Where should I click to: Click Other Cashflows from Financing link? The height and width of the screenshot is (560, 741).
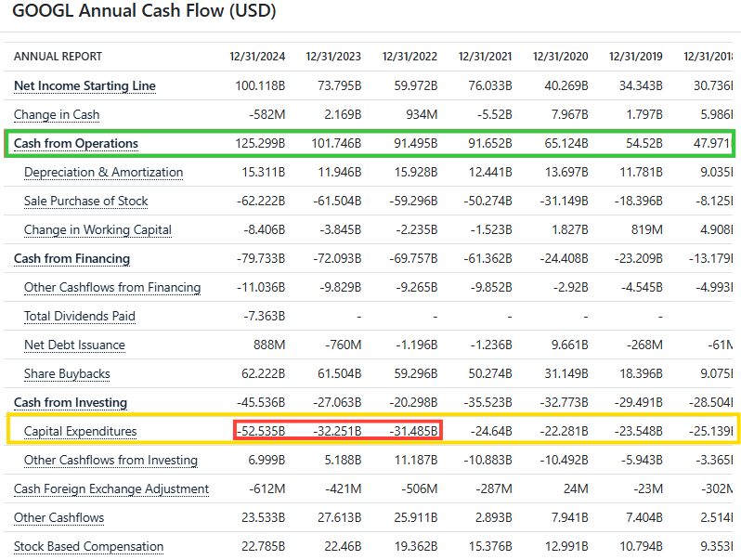[x=112, y=288]
